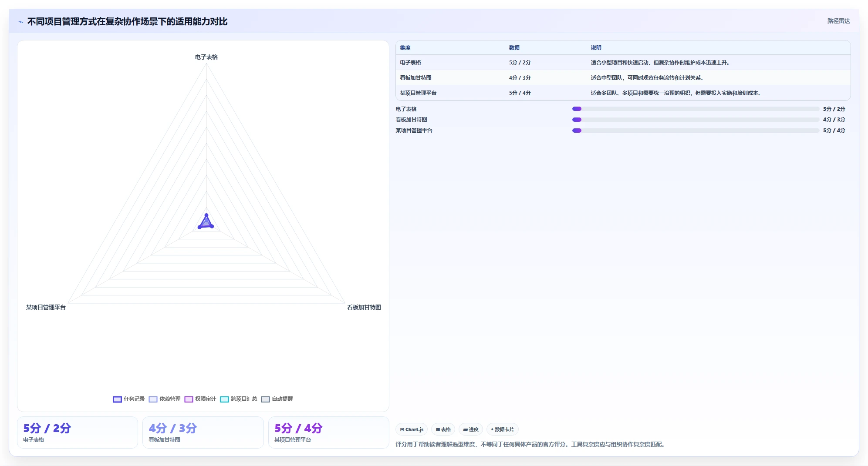The width and height of the screenshot is (868, 466).
Task: Open the 4分 / 3分 看板加甘特图 score card
Action: pyautogui.click(x=203, y=432)
